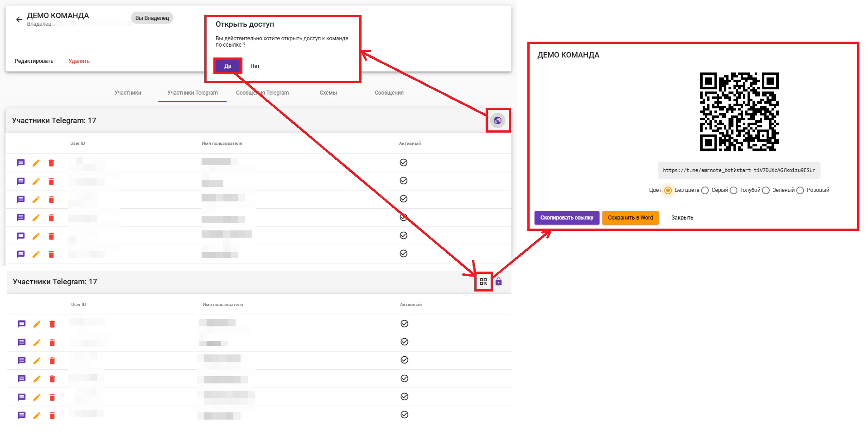Select the Без цвета color option

668,191
